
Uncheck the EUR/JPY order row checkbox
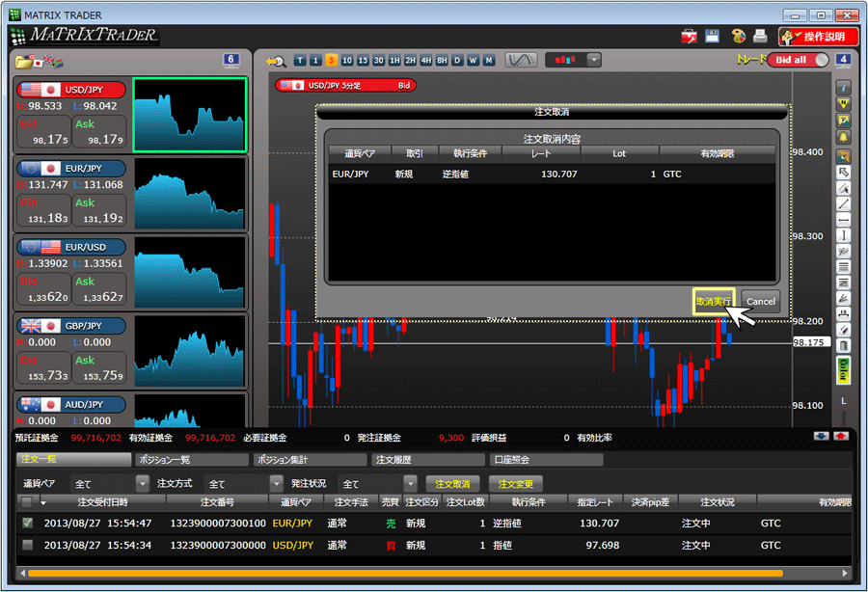pyautogui.click(x=27, y=523)
